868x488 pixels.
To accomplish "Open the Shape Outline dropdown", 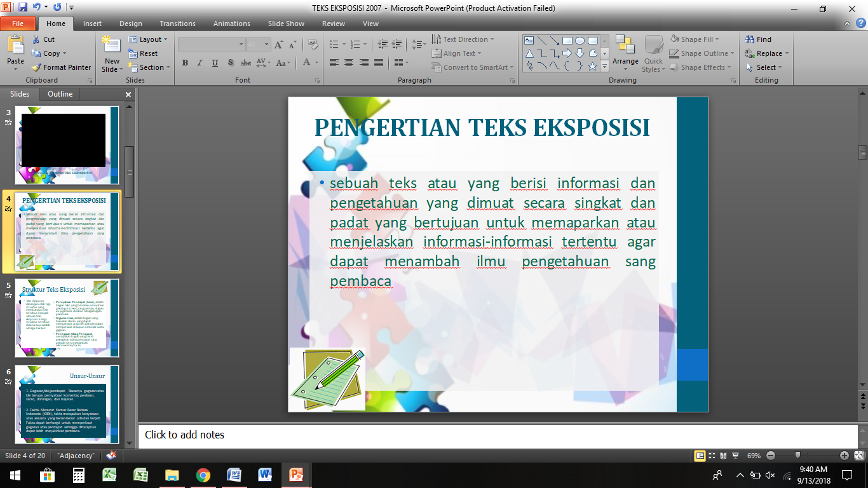I will tap(702, 53).
